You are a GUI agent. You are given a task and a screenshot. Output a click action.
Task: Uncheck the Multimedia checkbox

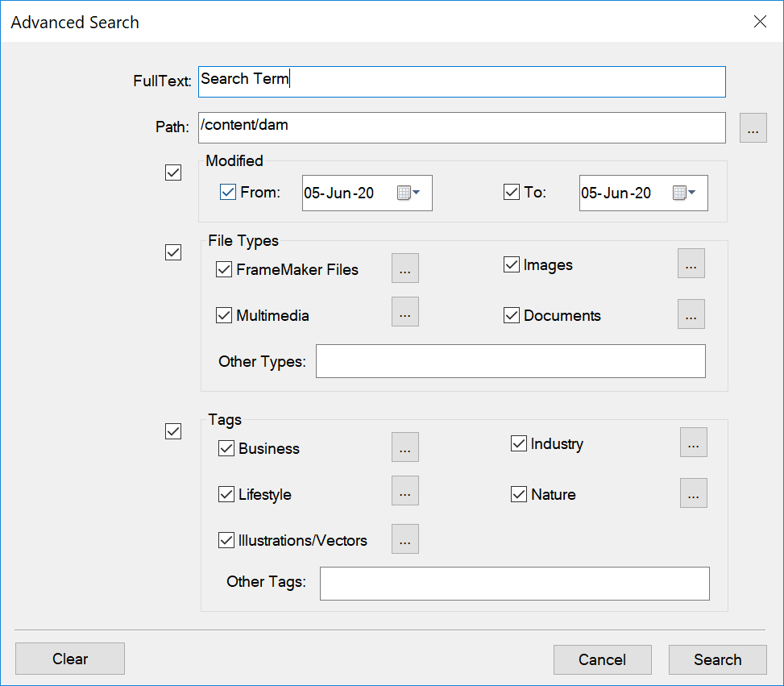click(224, 315)
